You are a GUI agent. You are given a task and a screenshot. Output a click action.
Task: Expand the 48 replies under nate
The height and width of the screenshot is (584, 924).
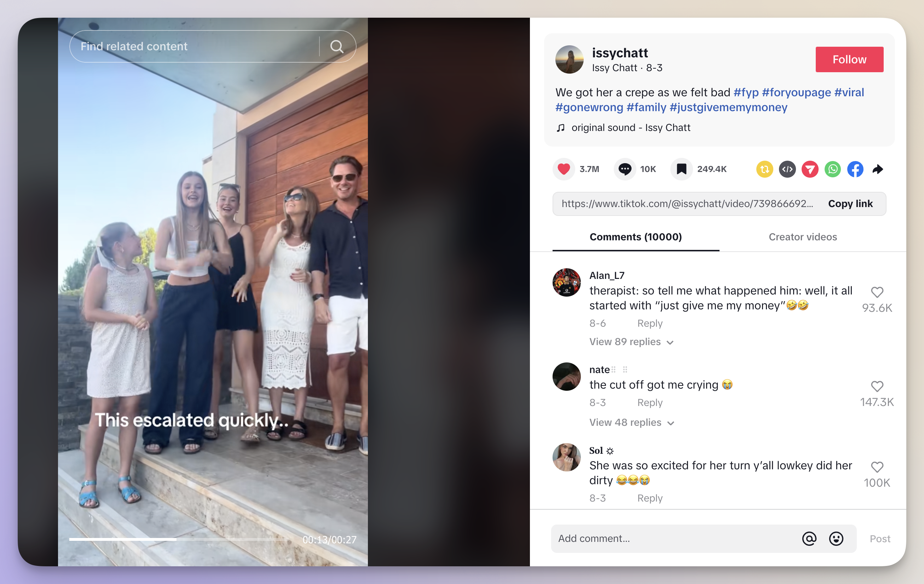[x=631, y=422]
